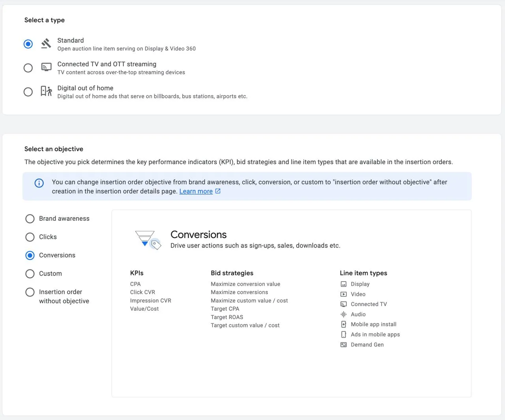The image size is (505, 420).
Task: Click the Select a type heading
Action: 45,20
